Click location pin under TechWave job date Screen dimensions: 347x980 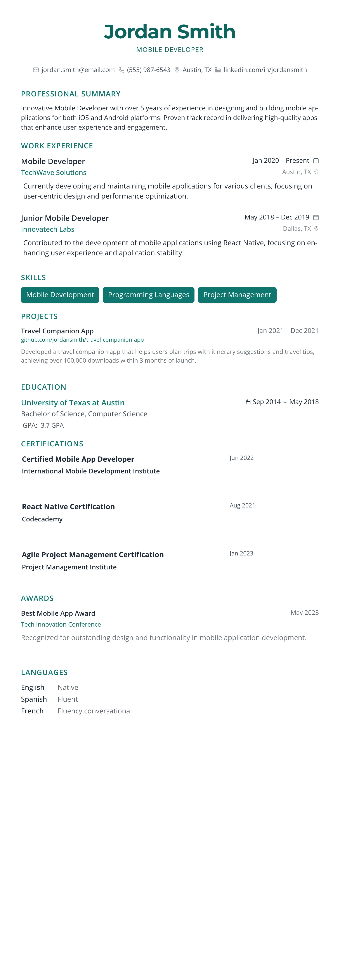pyautogui.click(x=316, y=172)
